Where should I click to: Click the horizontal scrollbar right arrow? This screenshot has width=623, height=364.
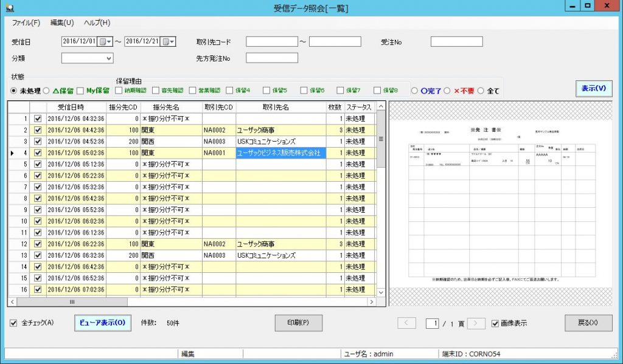[371, 301]
